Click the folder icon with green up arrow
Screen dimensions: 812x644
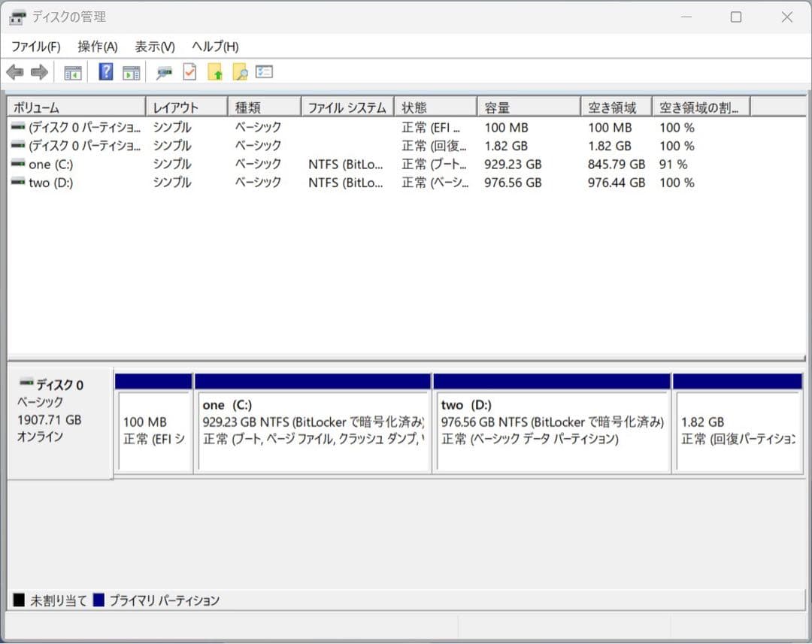click(x=216, y=71)
